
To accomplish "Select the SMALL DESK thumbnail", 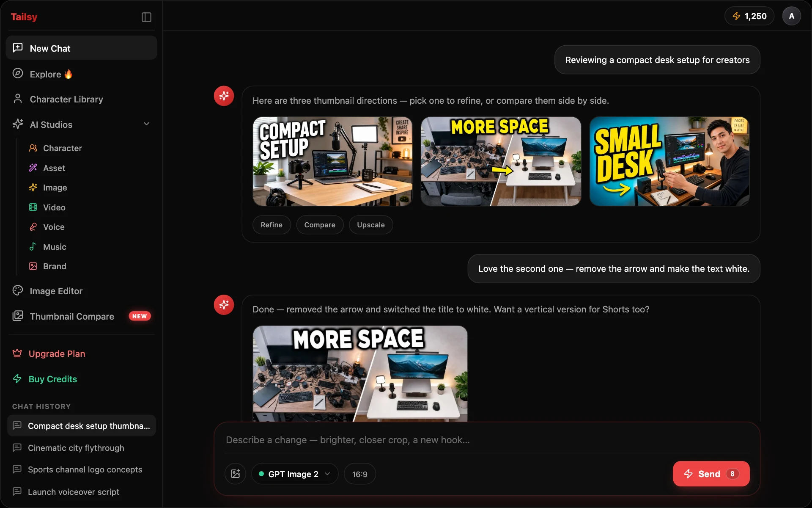I will pyautogui.click(x=669, y=161).
